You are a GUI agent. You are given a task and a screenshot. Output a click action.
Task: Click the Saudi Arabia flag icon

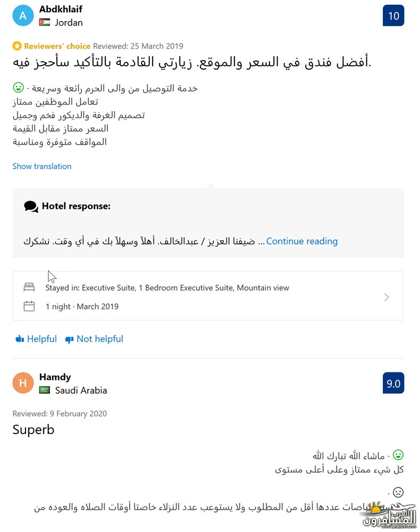[45, 390]
